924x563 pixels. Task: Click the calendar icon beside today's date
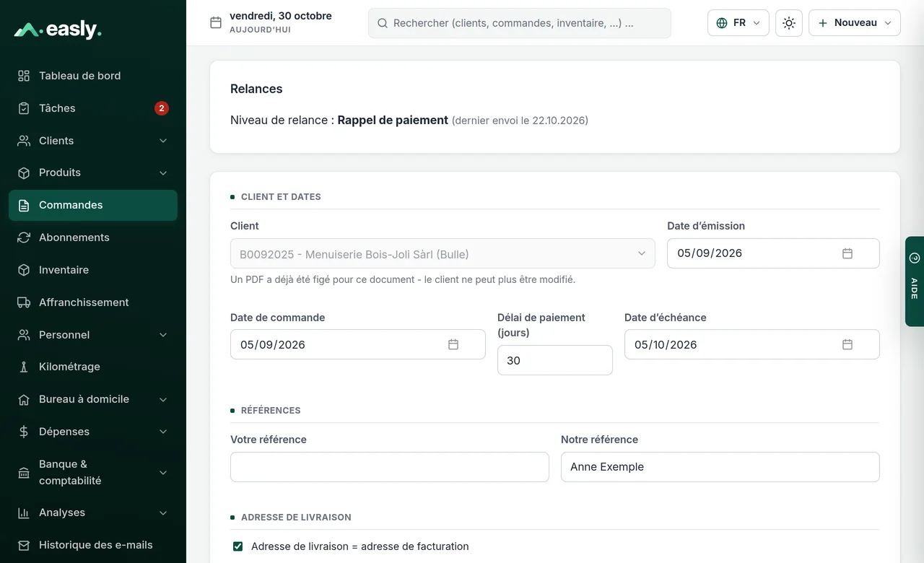[216, 22]
